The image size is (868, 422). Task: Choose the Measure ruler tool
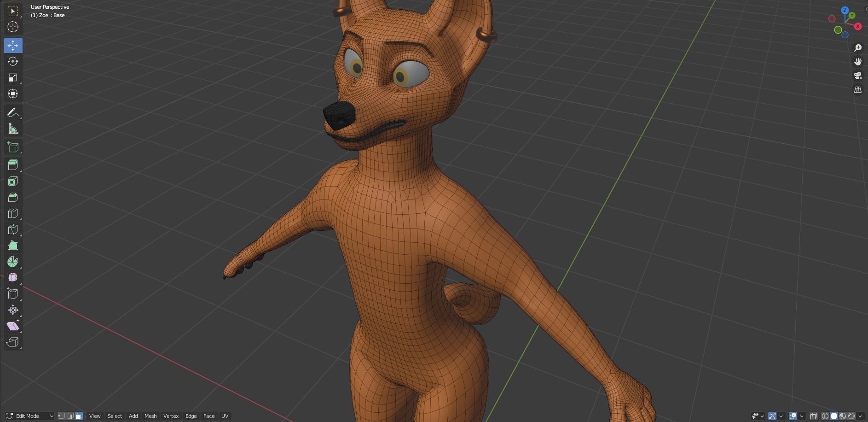[13, 129]
